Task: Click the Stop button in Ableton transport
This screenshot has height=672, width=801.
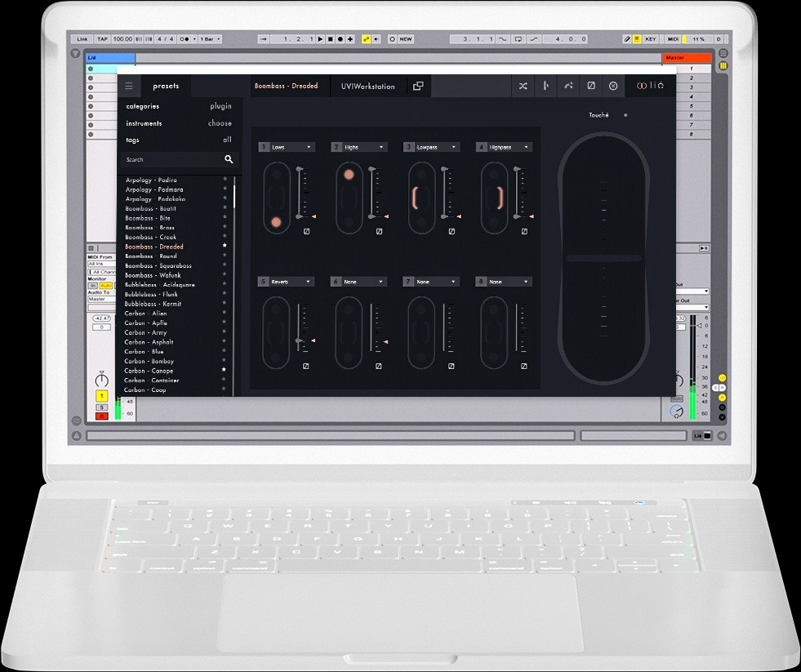Action: point(330,39)
